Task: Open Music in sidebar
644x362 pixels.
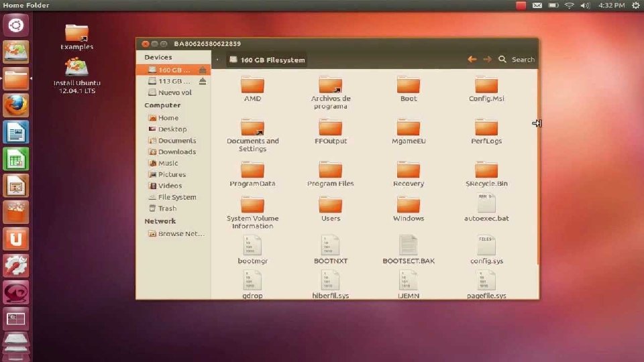Action: pos(173,163)
